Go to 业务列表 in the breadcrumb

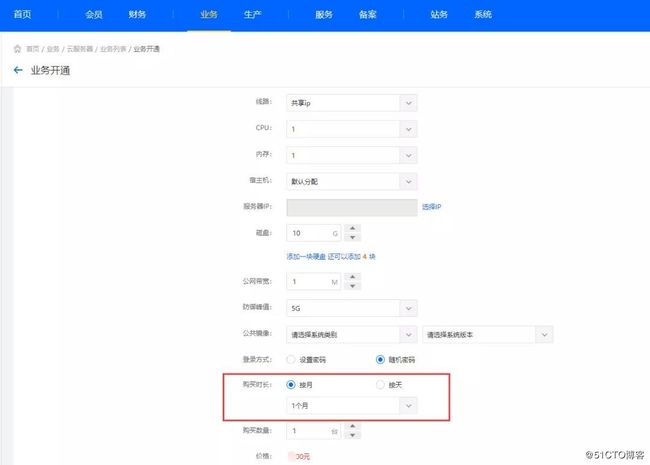113,49
